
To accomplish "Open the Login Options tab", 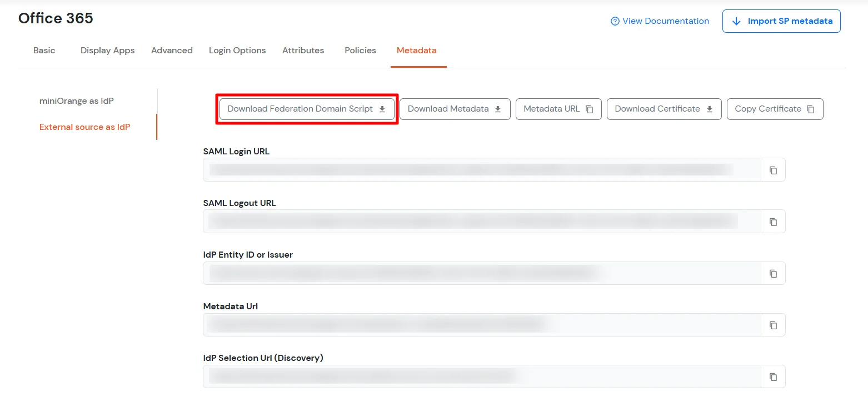I will click(x=237, y=50).
